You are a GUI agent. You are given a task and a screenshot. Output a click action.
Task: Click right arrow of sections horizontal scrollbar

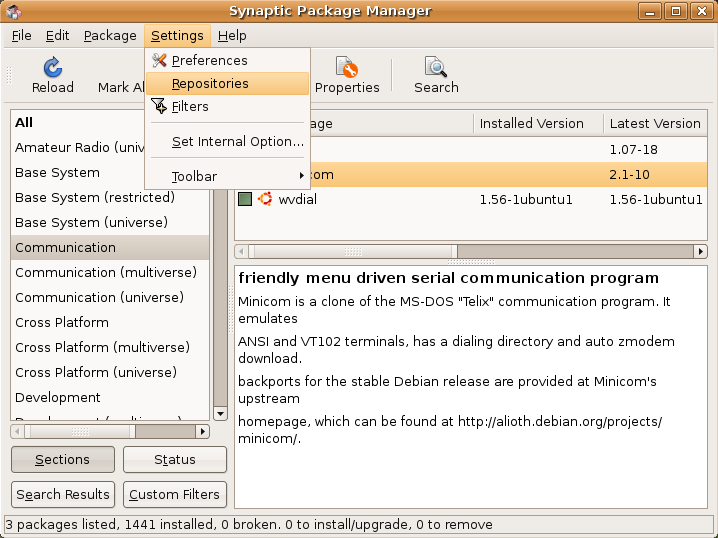203,431
